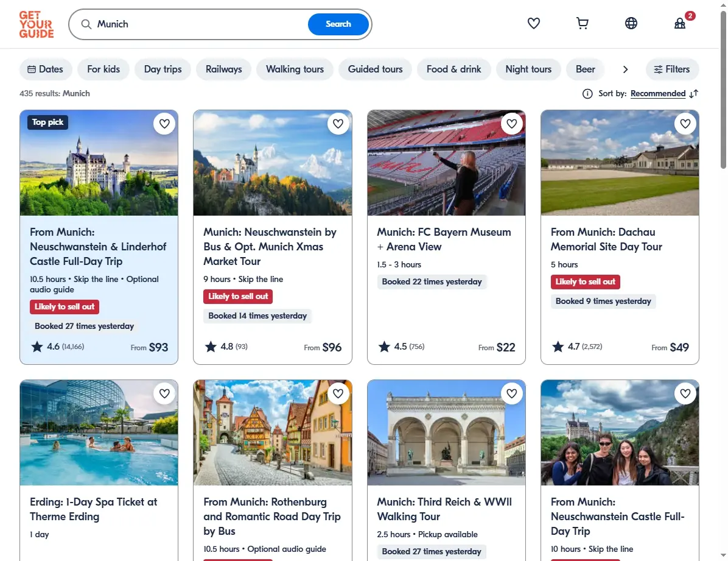
Task: Save Third Reich Walking Tour to wishlist
Action: click(512, 393)
